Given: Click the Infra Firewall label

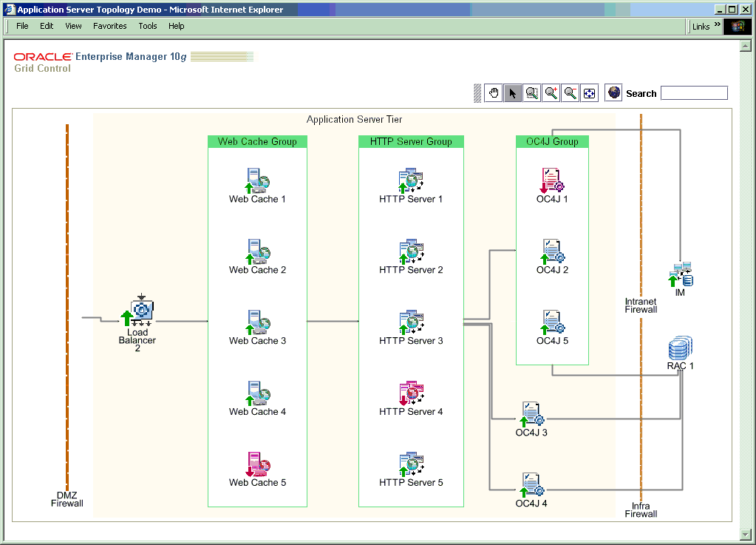Looking at the screenshot, I should [x=641, y=510].
